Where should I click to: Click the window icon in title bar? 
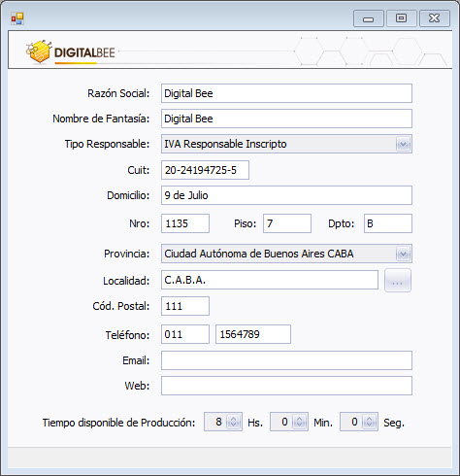17,18
